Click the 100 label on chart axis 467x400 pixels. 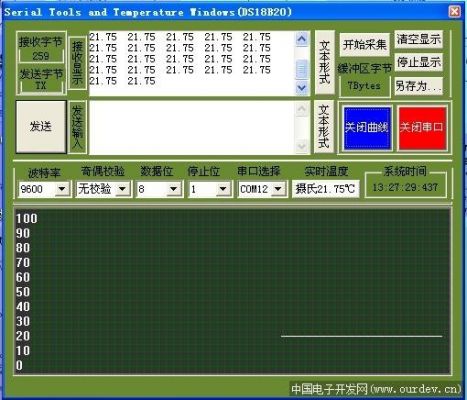27,219
